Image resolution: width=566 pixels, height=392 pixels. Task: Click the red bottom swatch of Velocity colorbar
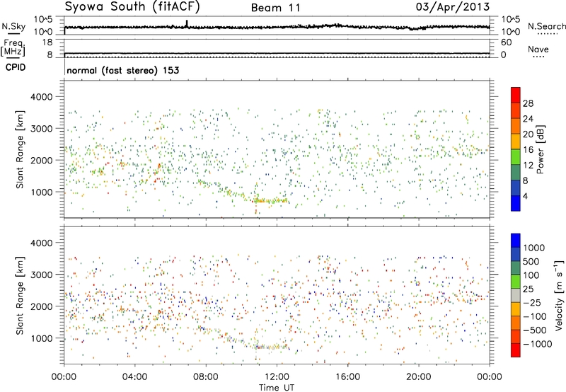point(516,350)
